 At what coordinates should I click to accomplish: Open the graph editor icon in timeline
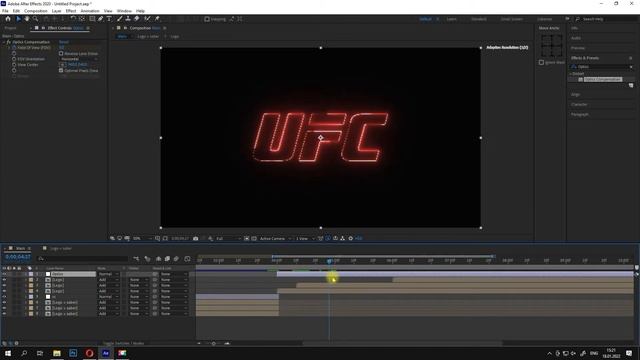(x=187, y=259)
